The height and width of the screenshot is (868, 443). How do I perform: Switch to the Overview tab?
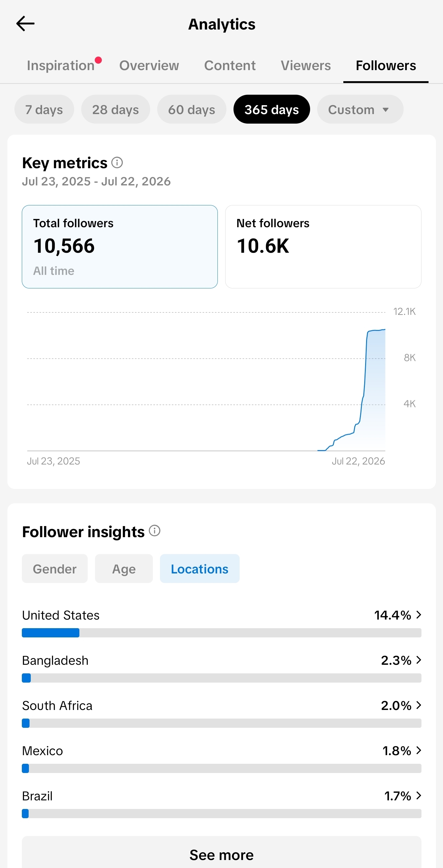149,65
